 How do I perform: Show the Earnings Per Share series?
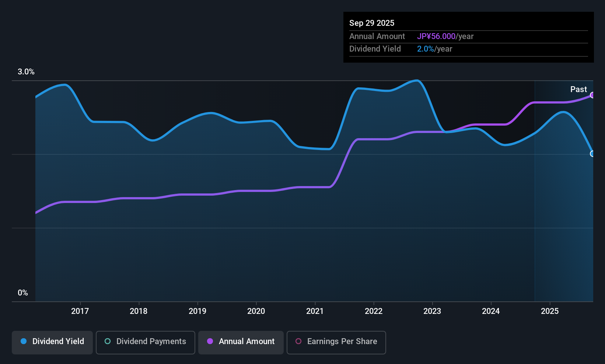336,342
